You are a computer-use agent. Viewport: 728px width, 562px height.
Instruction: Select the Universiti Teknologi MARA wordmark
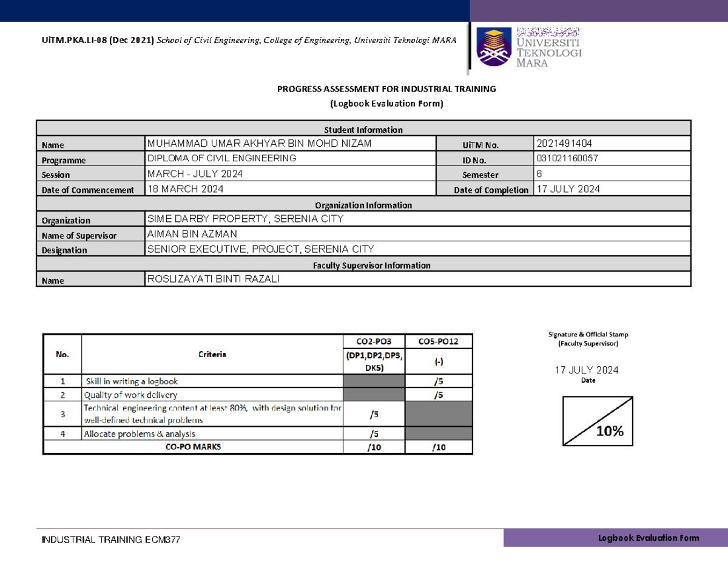[x=548, y=52]
